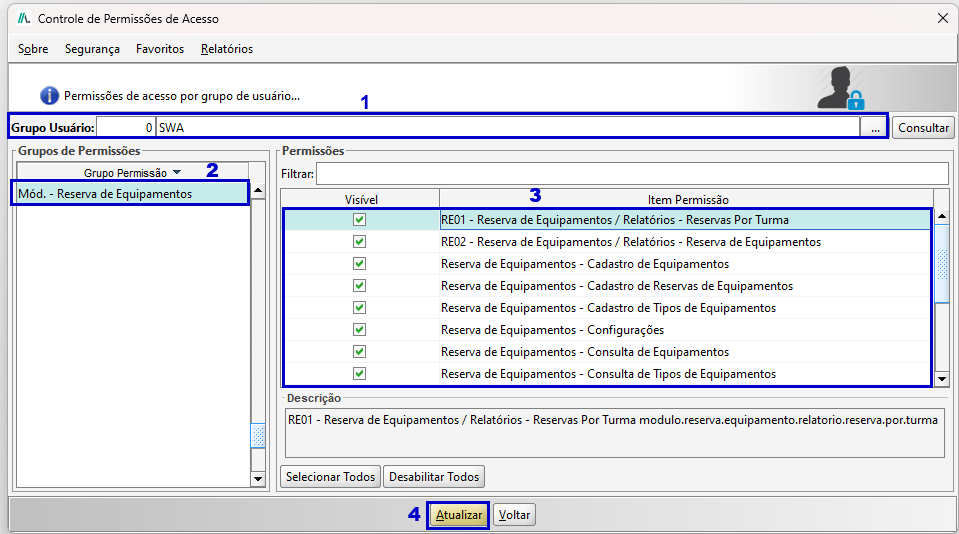This screenshot has height=534, width=959.
Task: Select row RE01 - Reservas Por Turma
Action: coord(607,220)
